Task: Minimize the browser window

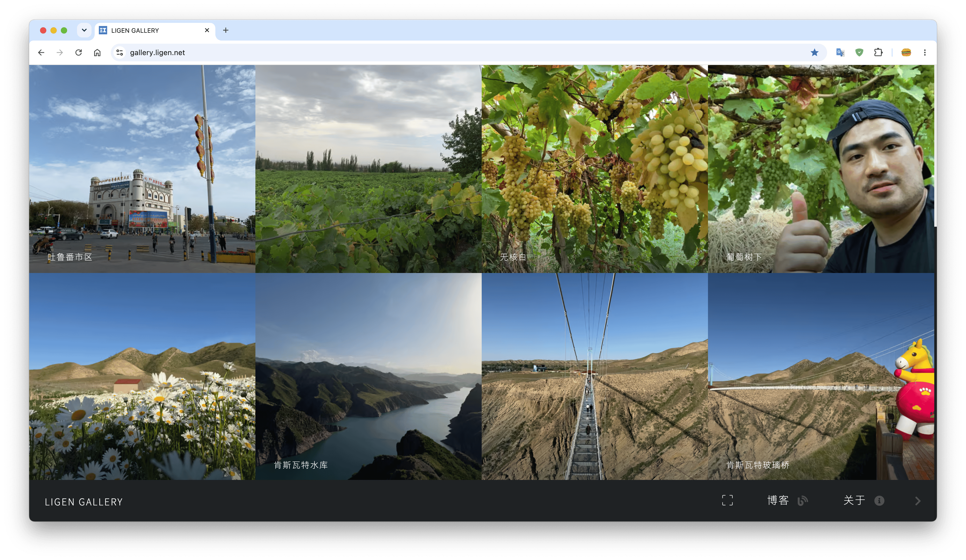Action: [x=54, y=30]
